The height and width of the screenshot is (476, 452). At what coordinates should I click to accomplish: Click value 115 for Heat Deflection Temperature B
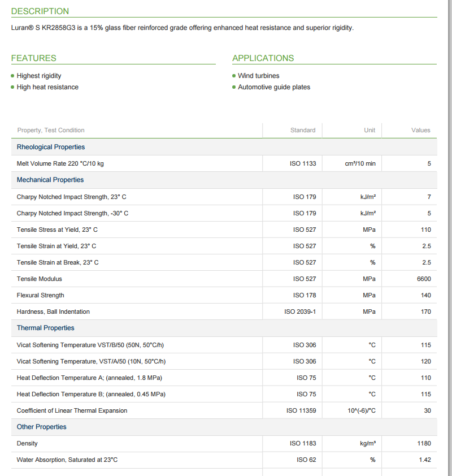coord(426,395)
